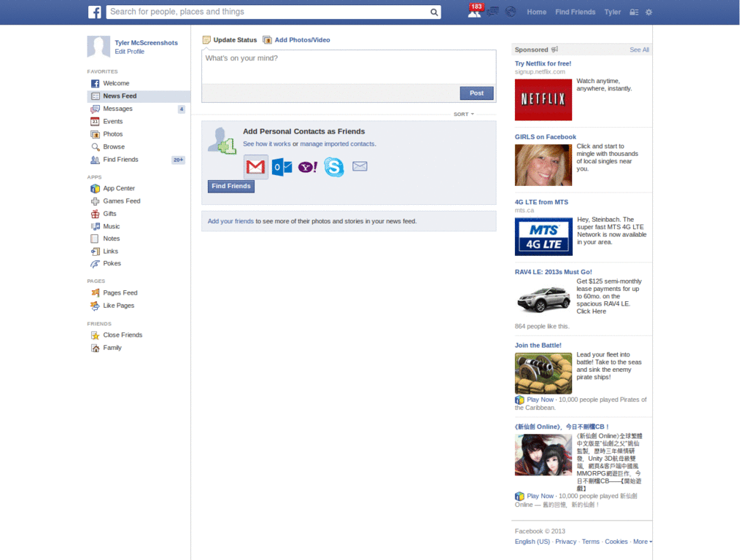Screen dimensions: 747x560
Task: Open the Terms footer link
Action: 590,542
